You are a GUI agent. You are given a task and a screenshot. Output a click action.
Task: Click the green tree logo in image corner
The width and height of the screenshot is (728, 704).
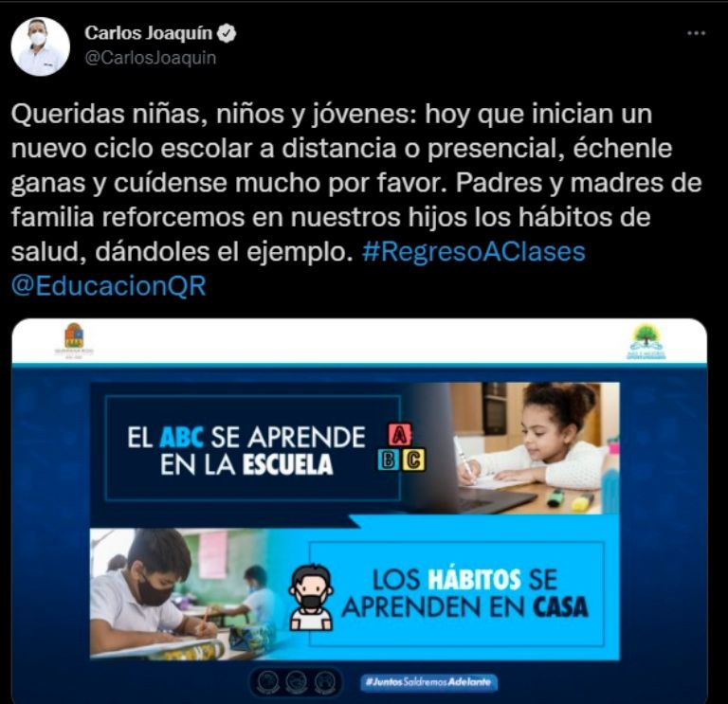coord(646,341)
